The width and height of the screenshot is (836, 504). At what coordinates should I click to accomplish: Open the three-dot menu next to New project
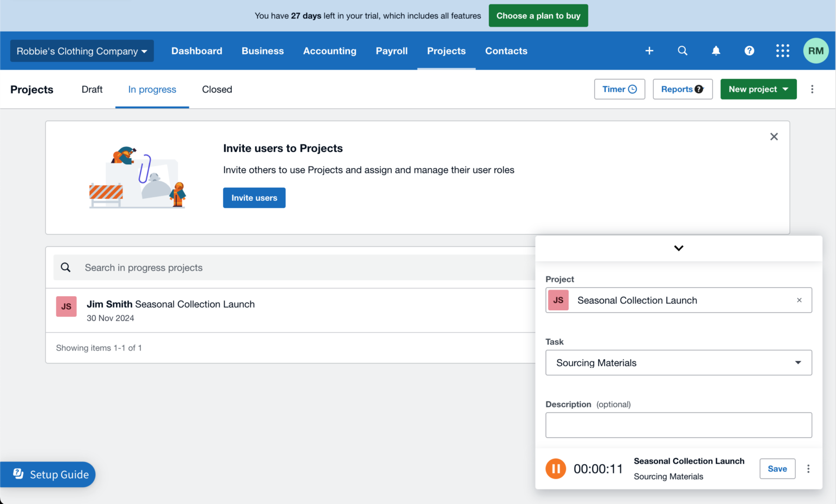tap(812, 89)
